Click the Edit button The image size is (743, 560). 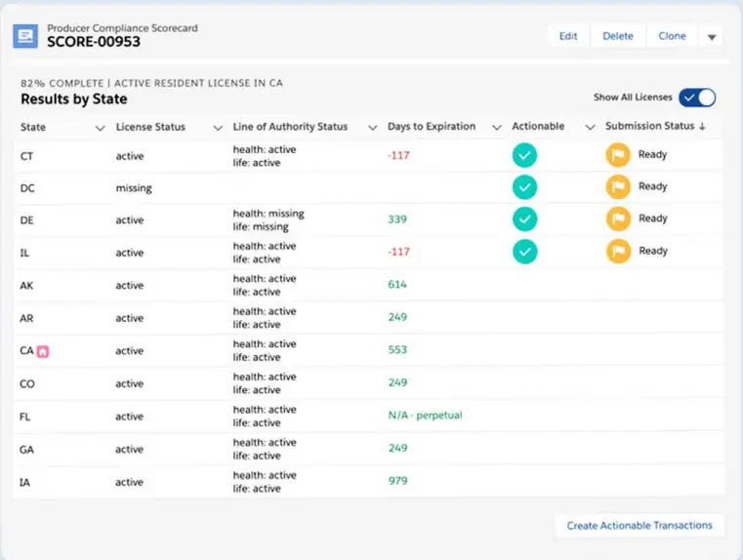coord(567,36)
